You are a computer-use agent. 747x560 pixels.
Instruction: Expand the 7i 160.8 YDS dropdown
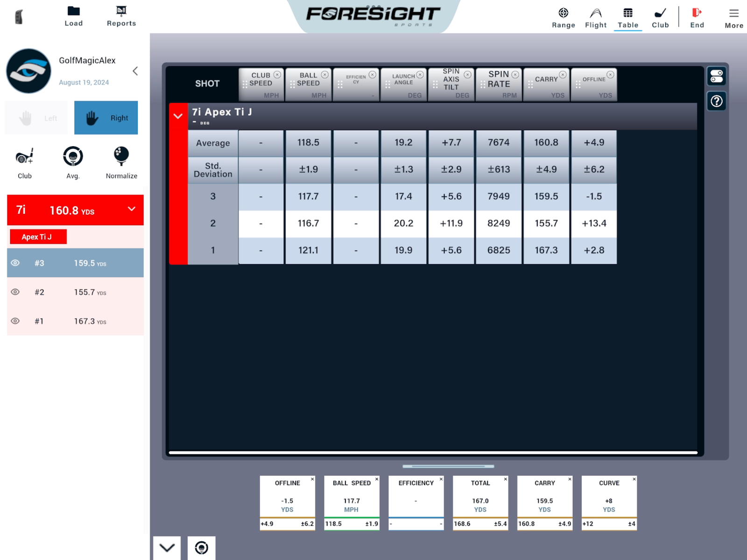pos(132,210)
